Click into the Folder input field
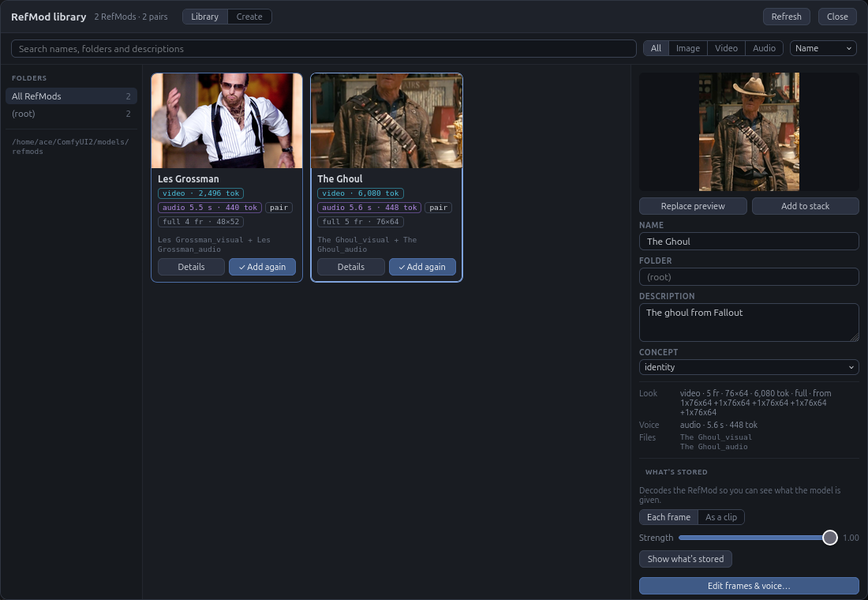 (749, 277)
